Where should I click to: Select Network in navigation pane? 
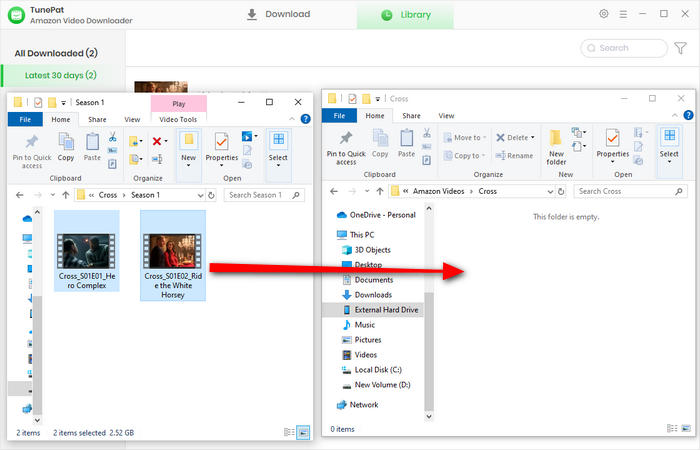358,404
